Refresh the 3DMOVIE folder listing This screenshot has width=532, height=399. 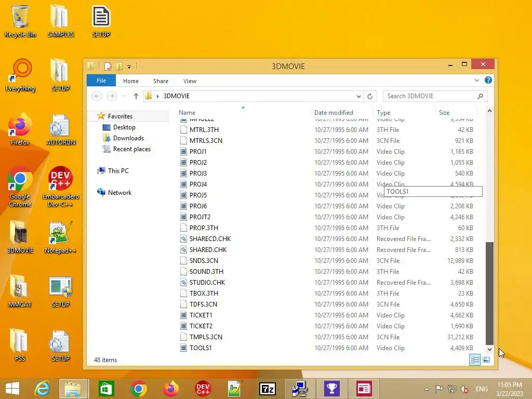click(370, 96)
